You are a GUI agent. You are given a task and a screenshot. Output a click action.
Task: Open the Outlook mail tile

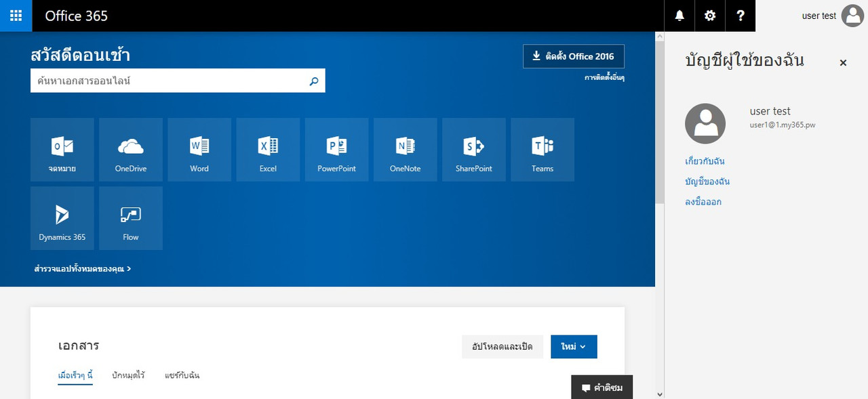(x=62, y=150)
